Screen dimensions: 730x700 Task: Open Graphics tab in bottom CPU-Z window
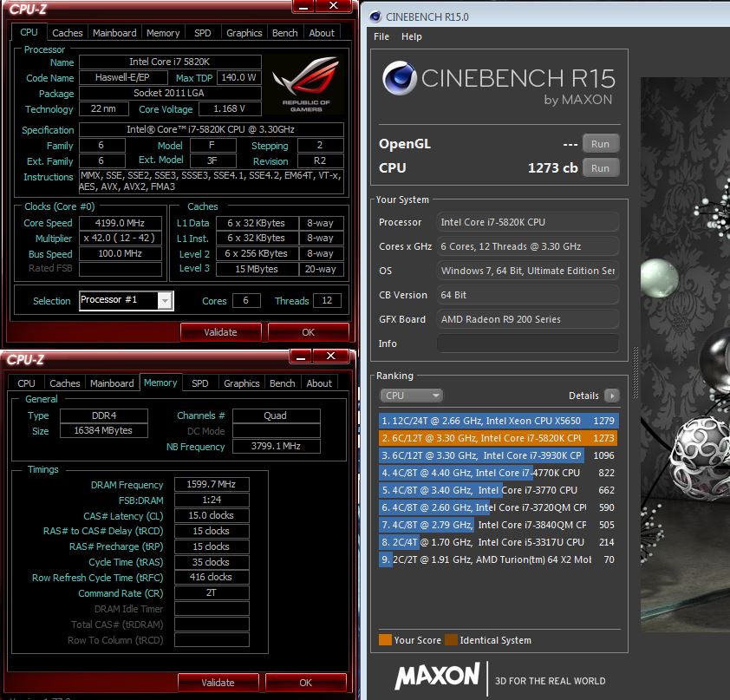(242, 383)
